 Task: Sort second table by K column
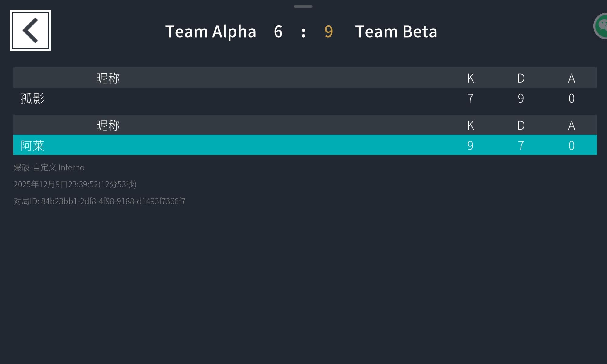[470, 125]
